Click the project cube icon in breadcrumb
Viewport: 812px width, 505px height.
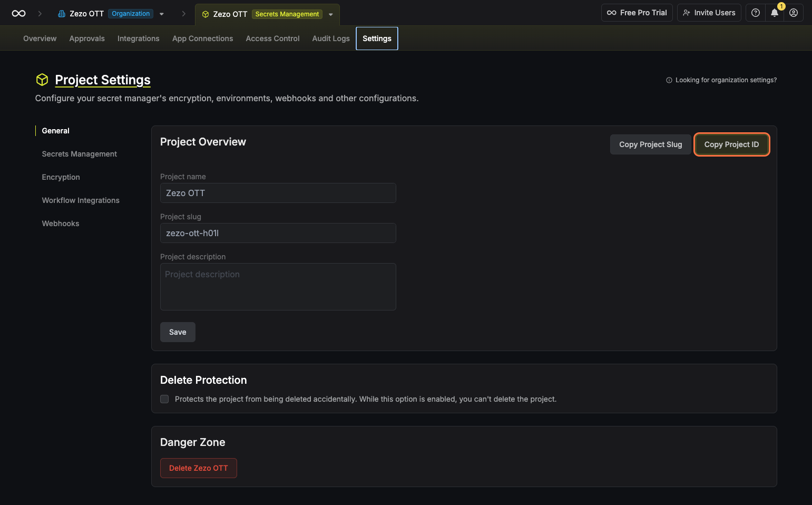pos(206,14)
